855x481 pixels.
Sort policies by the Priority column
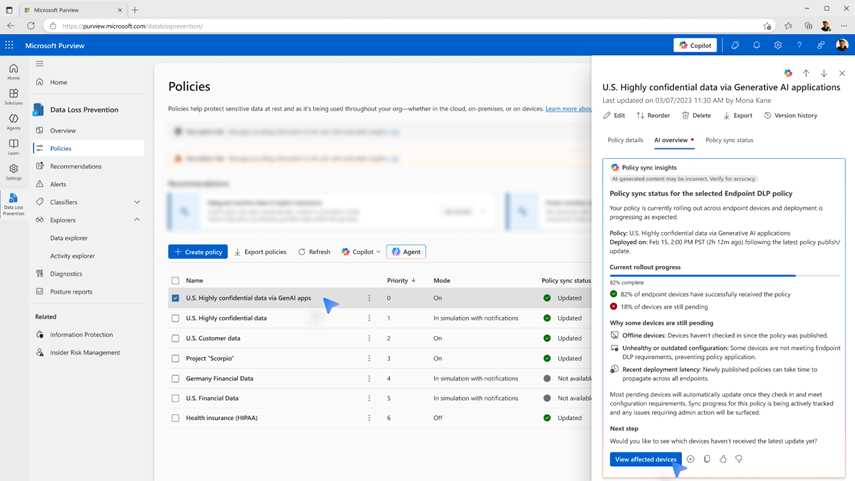[x=401, y=280]
